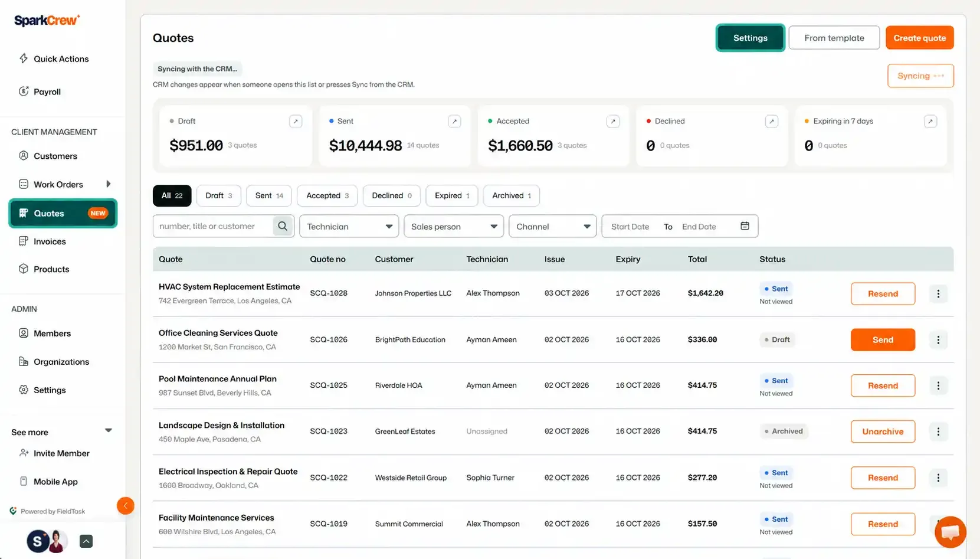Collapse the See more section

click(109, 430)
